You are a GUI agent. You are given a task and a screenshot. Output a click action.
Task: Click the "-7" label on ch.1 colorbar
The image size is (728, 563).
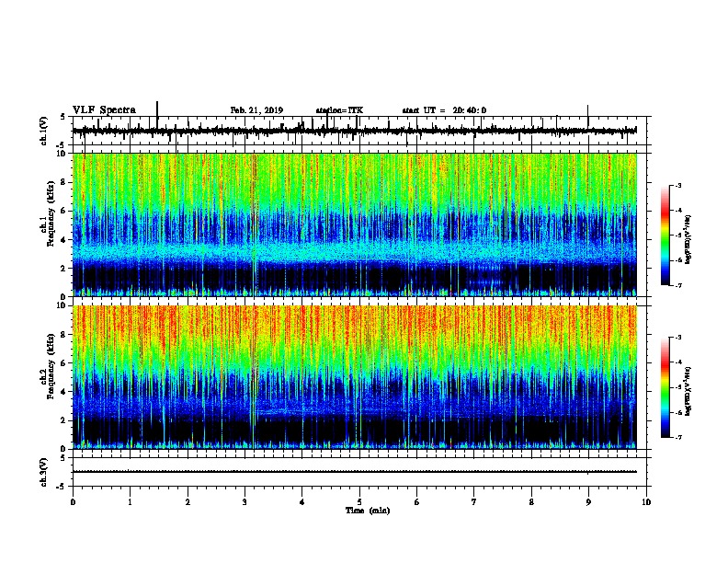point(678,286)
